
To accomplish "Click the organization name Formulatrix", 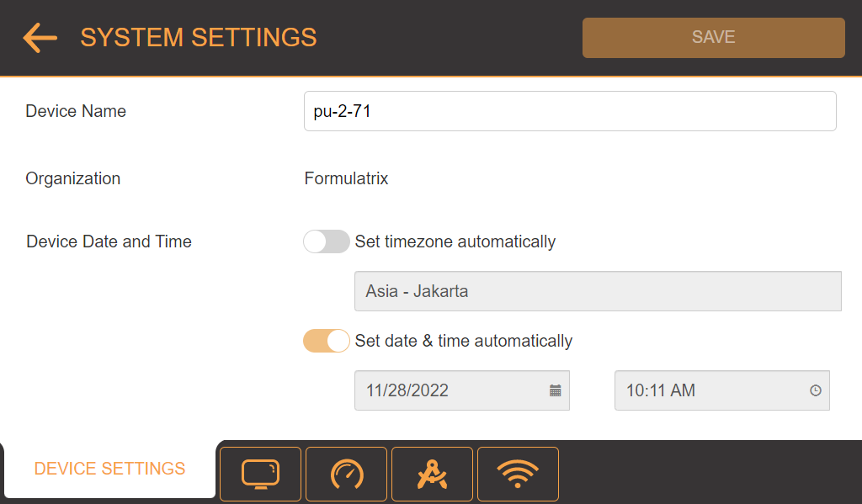I will pyautogui.click(x=346, y=178).
